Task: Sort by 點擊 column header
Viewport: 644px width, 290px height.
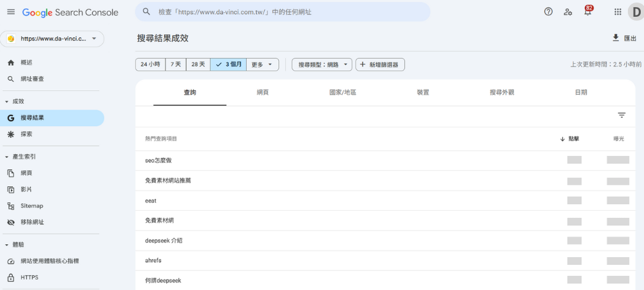Action: pyautogui.click(x=570, y=139)
